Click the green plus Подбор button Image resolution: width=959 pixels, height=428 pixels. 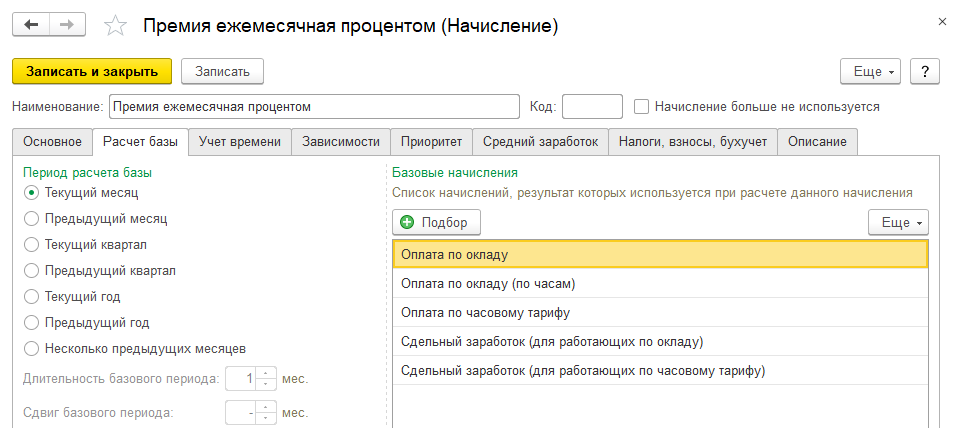coord(436,222)
